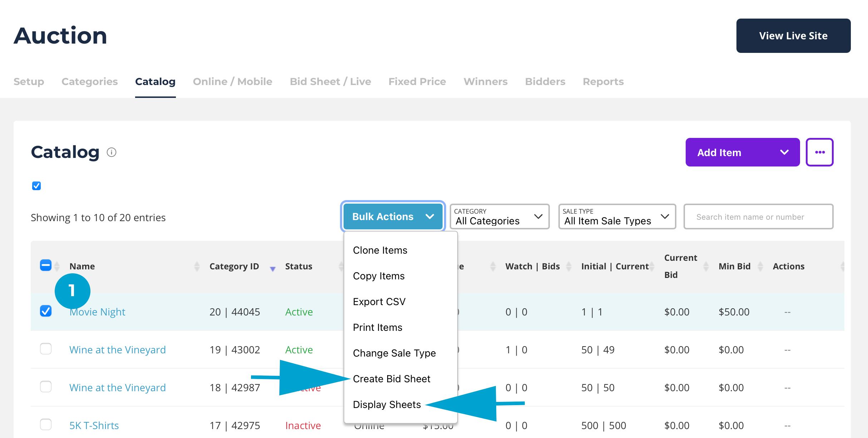Select Display Sheets menu option
The height and width of the screenshot is (438, 868).
pyautogui.click(x=387, y=404)
